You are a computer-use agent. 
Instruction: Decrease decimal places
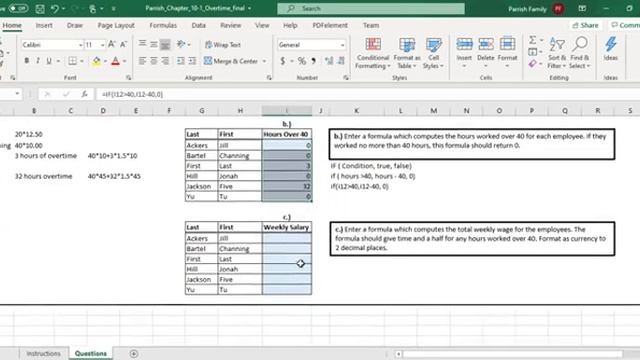point(340,61)
